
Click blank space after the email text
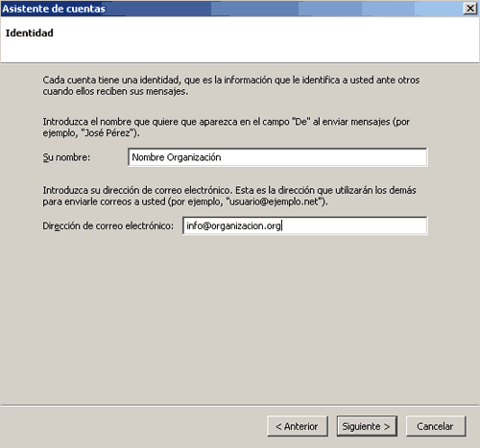[353, 225]
